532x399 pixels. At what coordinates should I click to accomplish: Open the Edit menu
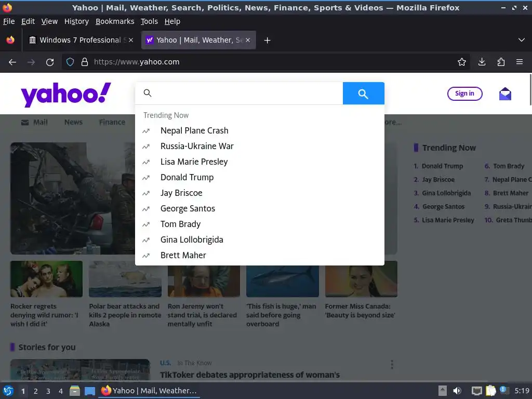pos(28,21)
